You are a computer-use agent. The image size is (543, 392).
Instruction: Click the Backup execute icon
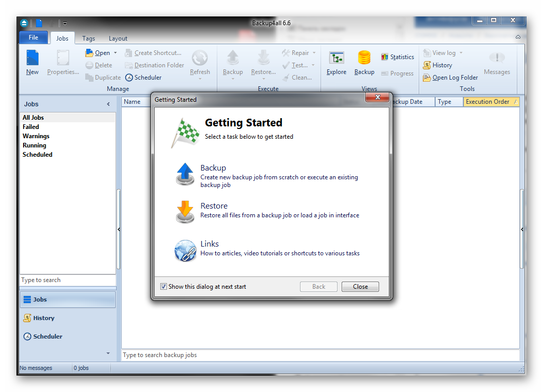(233, 58)
